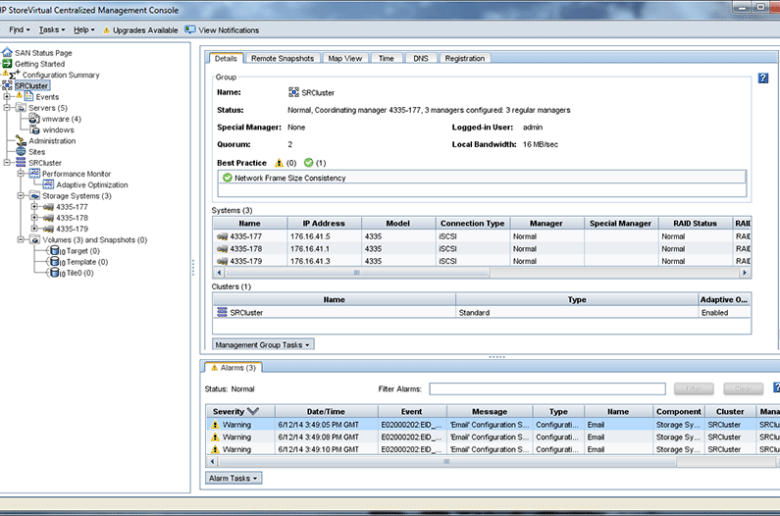Select SRCluster cluster stack icon in tree
The image size is (780, 516).
[x=20, y=163]
